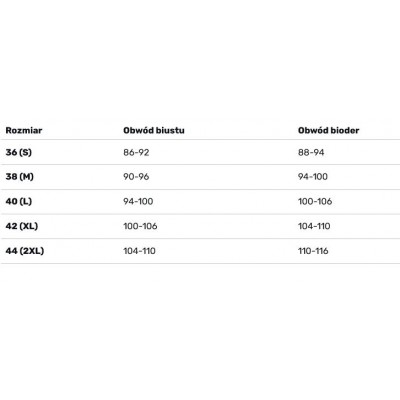Click bust value 86-92
The image size is (400, 400).
(136, 152)
